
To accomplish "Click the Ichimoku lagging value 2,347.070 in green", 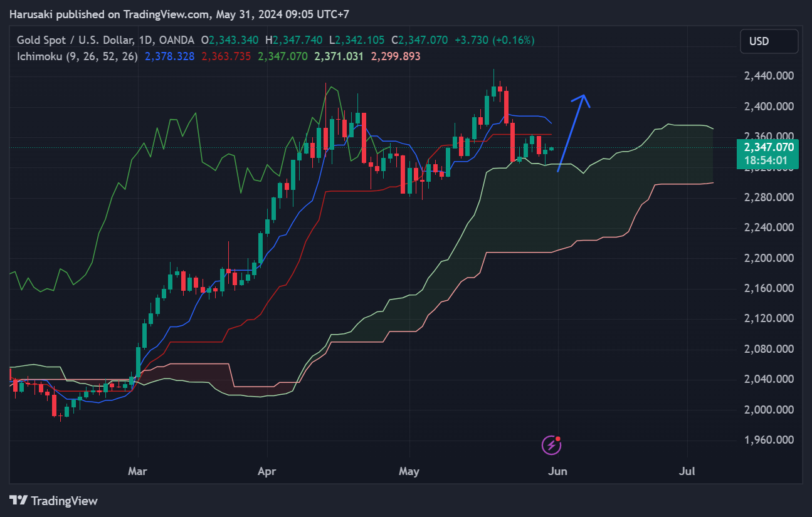I will [x=283, y=56].
